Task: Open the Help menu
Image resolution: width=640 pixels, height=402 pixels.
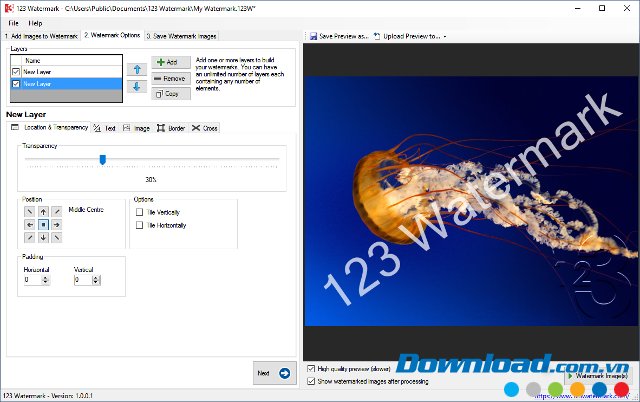Action: pos(35,23)
